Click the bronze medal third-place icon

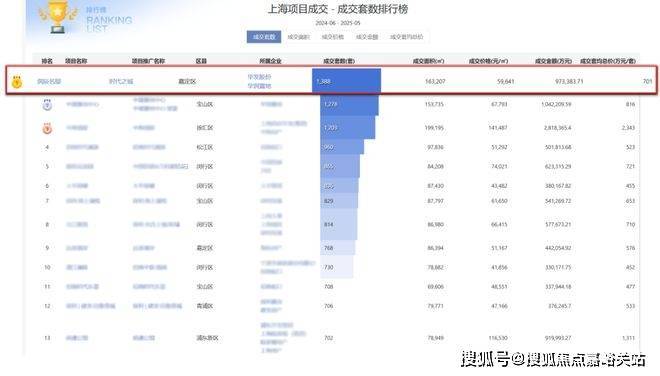click(47, 128)
